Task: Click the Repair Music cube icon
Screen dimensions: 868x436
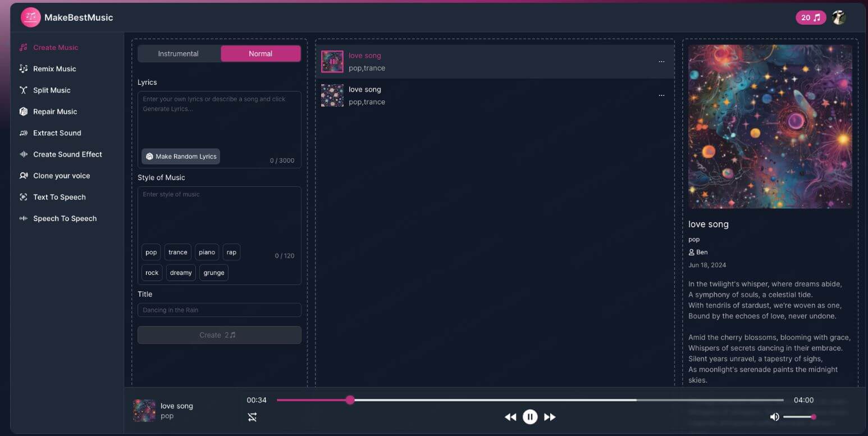Action: [x=24, y=112]
